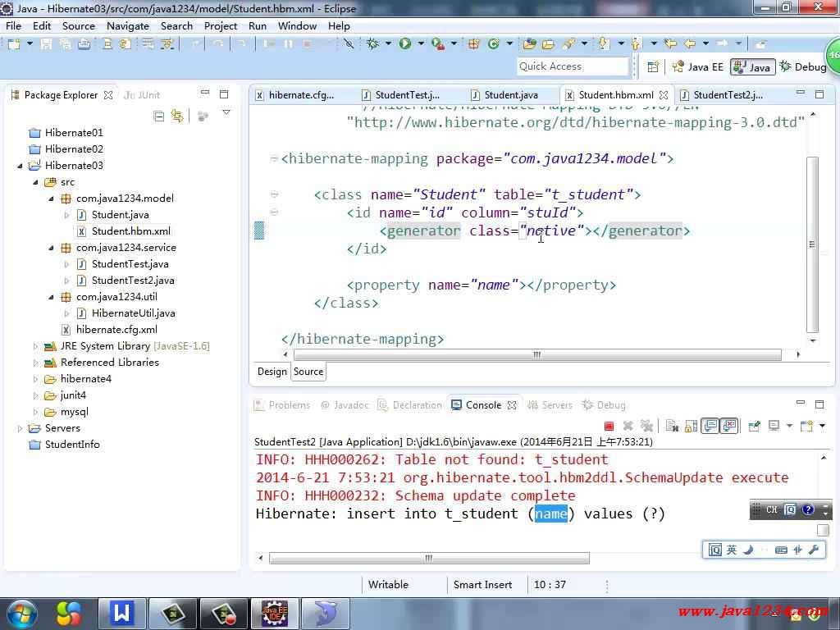Toggle Show Console When Standard Out Changes
Image resolution: width=840 pixels, height=630 pixels.
(x=710, y=426)
